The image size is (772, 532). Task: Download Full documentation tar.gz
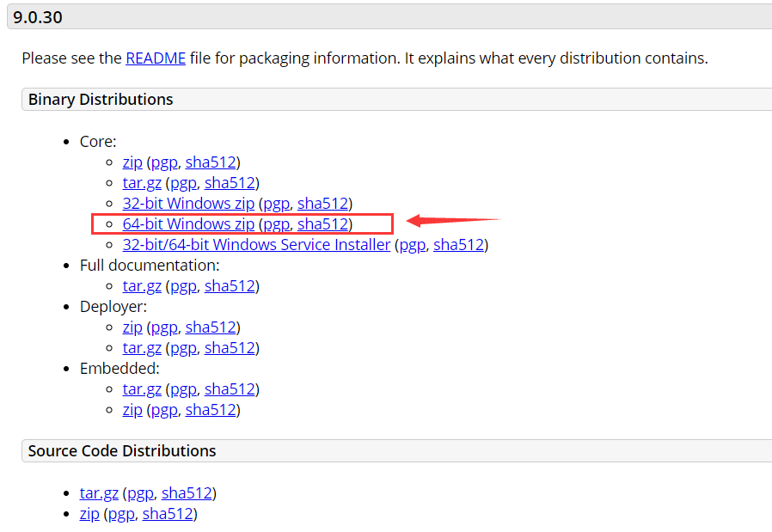[142, 286]
